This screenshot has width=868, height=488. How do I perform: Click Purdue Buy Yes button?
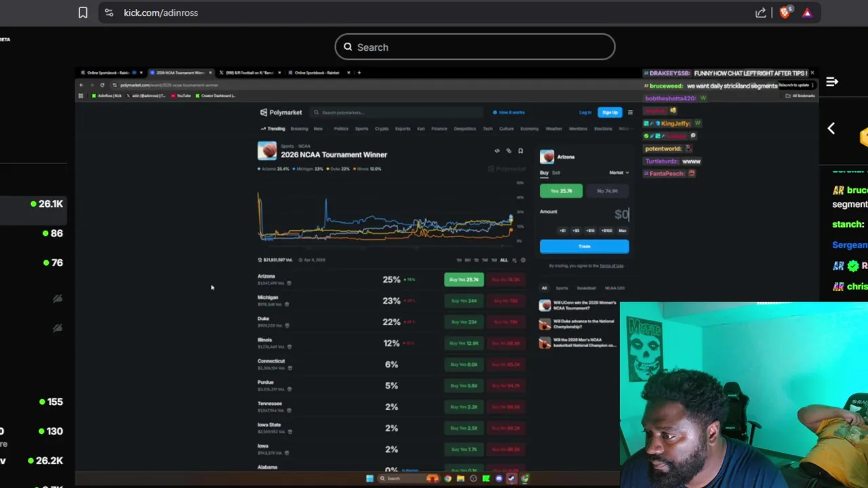(x=464, y=386)
